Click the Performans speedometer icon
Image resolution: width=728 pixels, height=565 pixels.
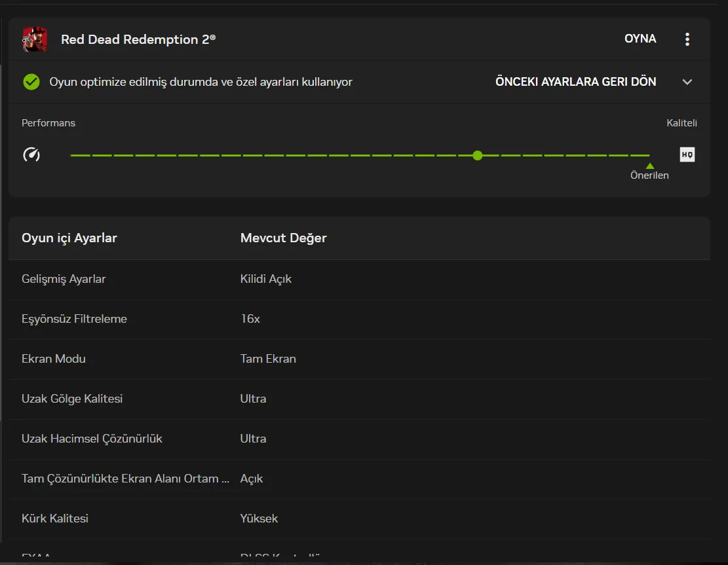[31, 155]
